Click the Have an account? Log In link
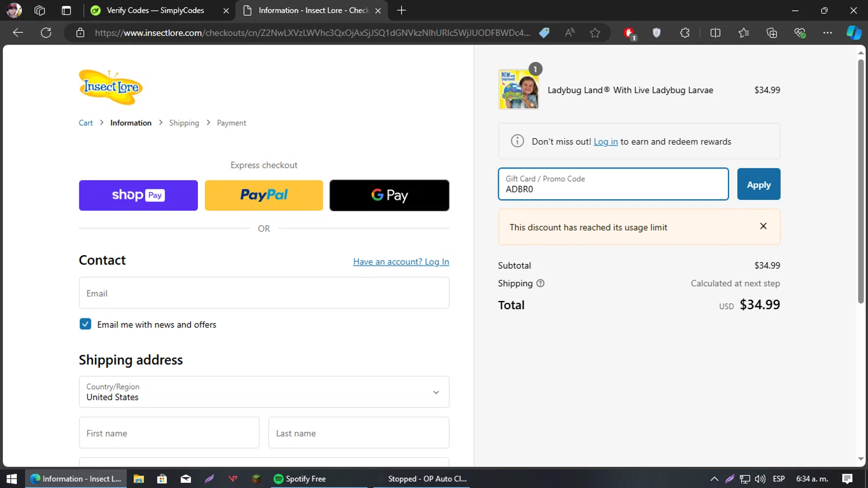The height and width of the screenshot is (488, 868). [x=401, y=262]
